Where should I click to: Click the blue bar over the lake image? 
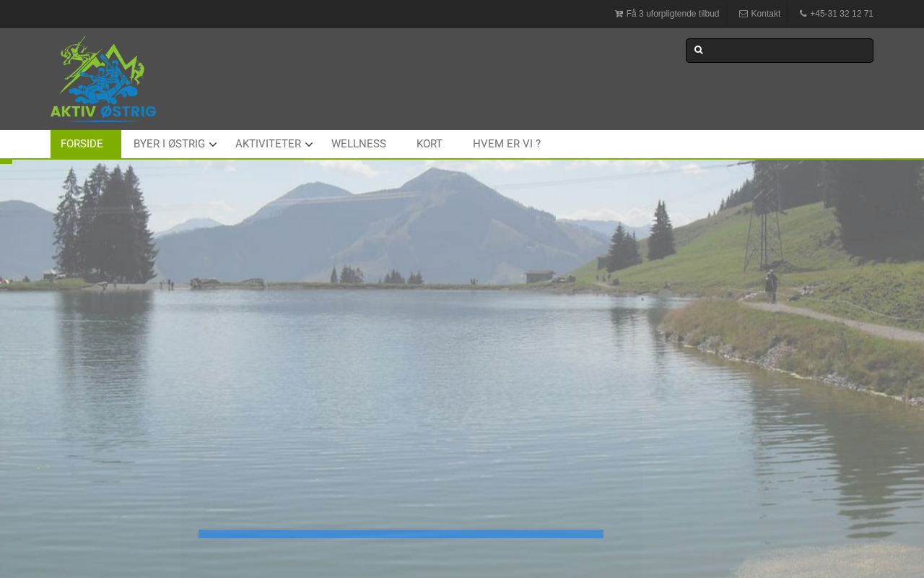(x=401, y=534)
